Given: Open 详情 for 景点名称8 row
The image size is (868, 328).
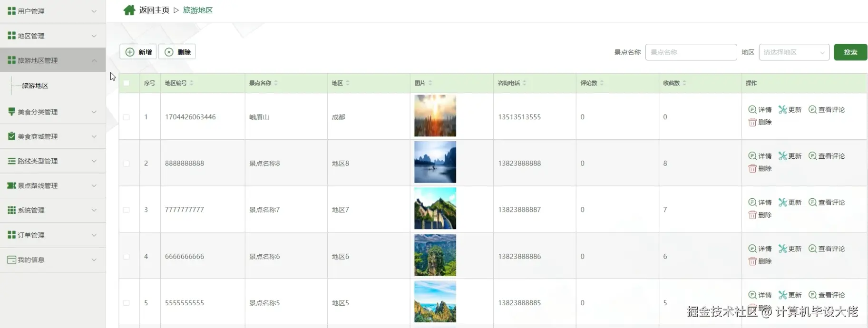Looking at the screenshot, I should click(x=760, y=156).
